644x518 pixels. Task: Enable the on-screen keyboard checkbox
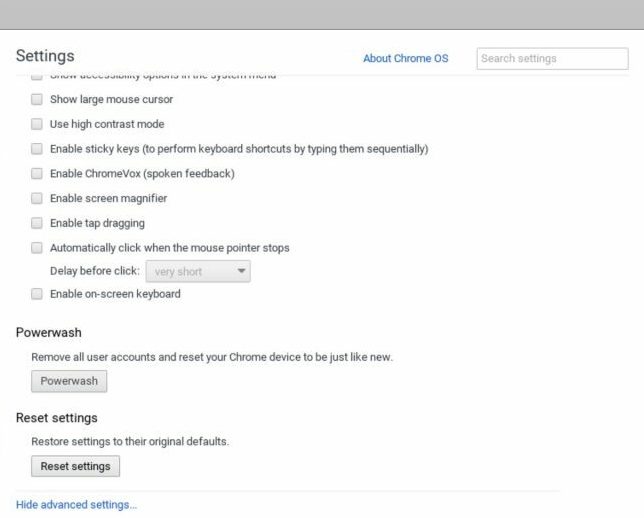pyautogui.click(x=37, y=294)
